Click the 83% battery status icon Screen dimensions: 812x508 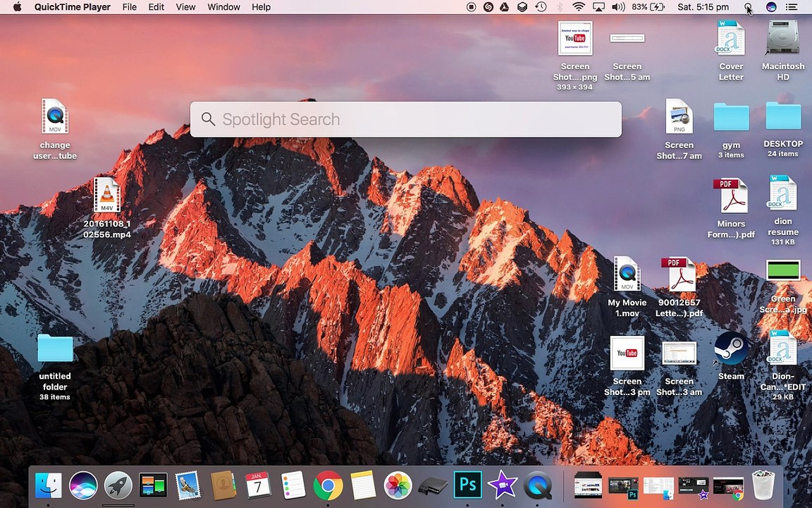click(x=648, y=7)
